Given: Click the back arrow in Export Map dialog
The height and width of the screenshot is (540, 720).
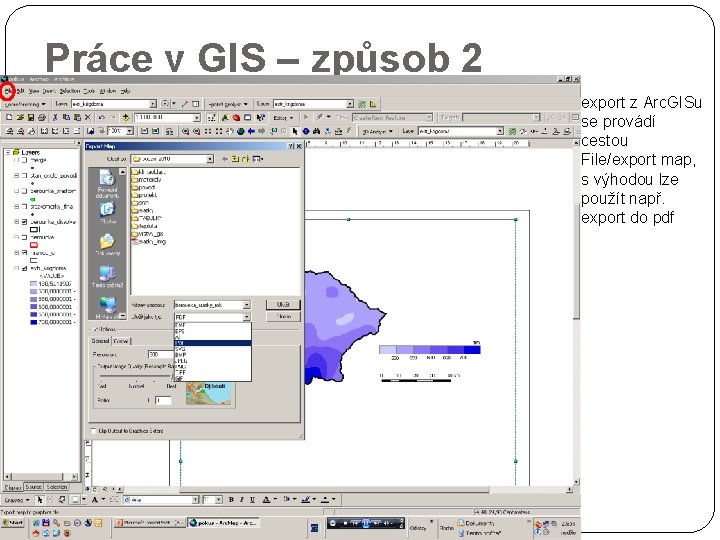Looking at the screenshot, I should pos(225,159).
